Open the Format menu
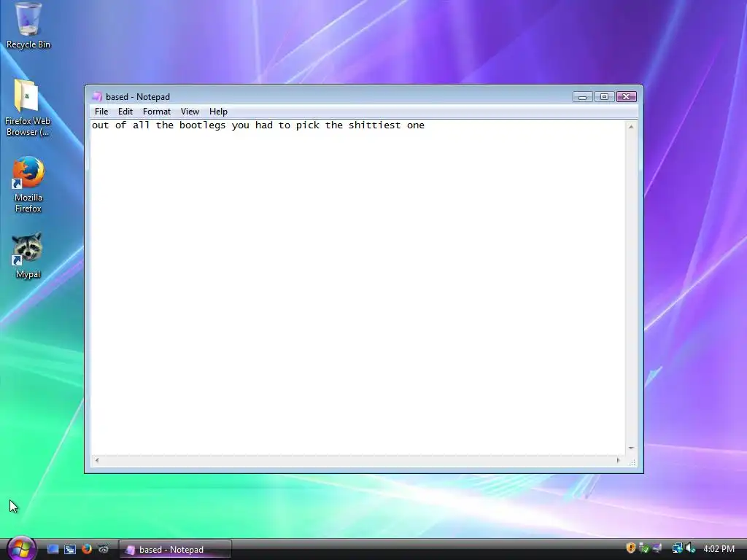 pyautogui.click(x=157, y=112)
